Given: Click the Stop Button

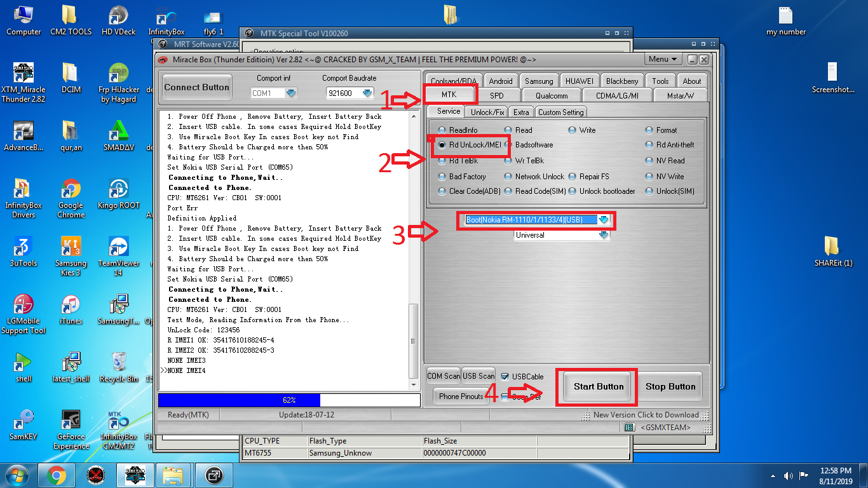Looking at the screenshot, I should [670, 386].
